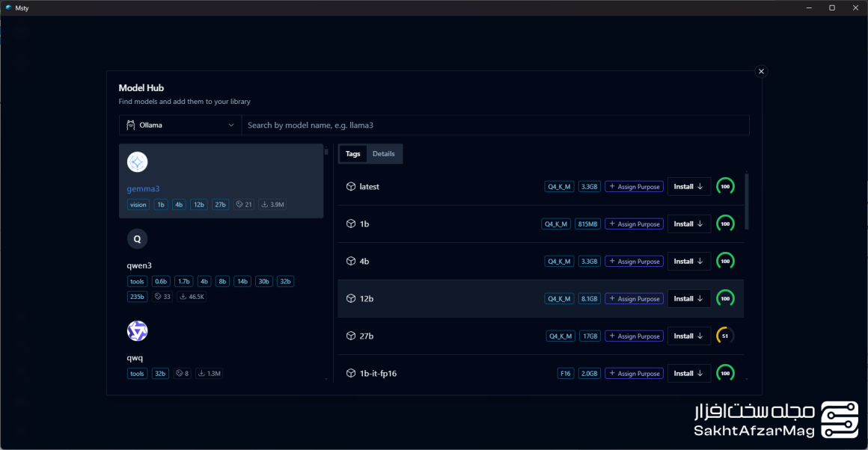The image size is (868, 450).
Task: Click the 17GB size badge
Action: [x=590, y=336]
